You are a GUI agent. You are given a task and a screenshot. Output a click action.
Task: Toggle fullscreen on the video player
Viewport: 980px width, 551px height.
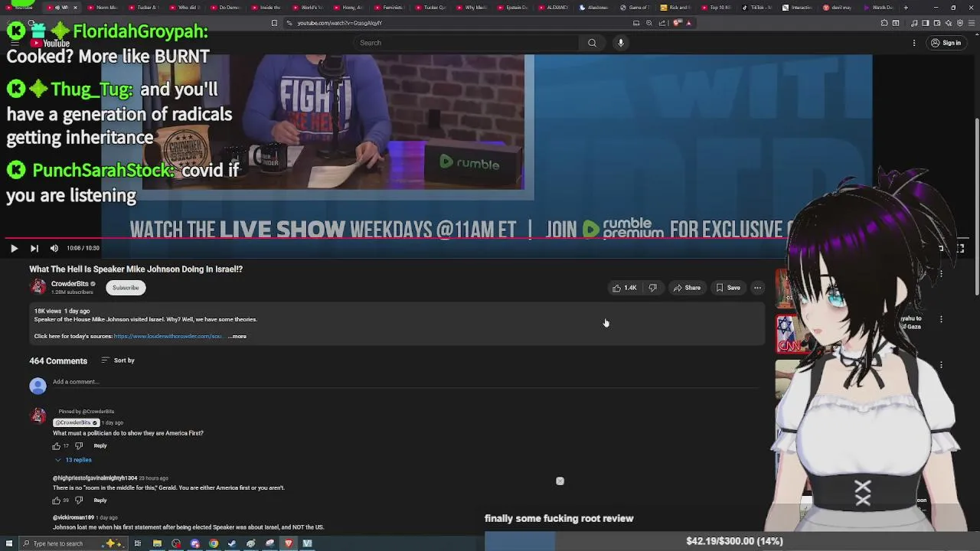point(960,248)
